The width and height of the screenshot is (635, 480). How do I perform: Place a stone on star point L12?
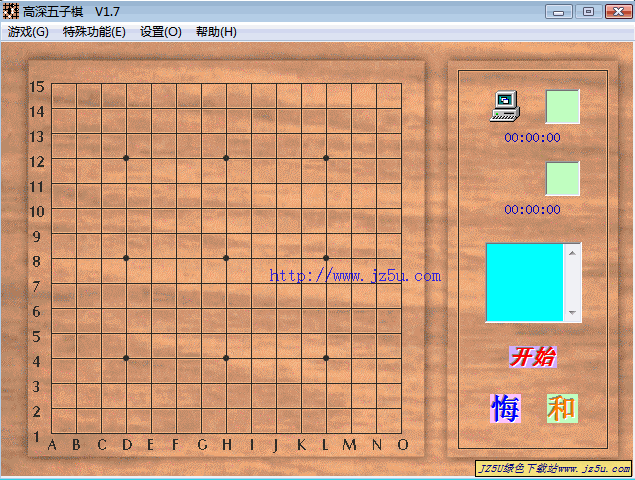tap(326, 158)
